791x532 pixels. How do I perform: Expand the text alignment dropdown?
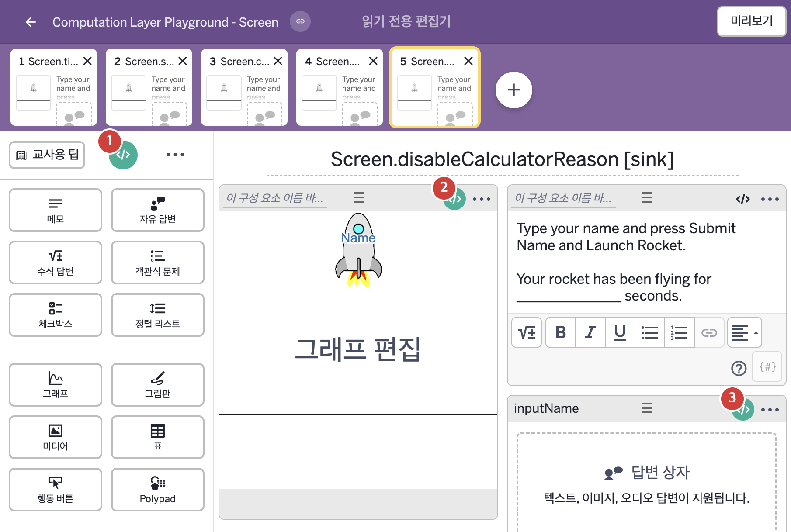[x=745, y=332]
